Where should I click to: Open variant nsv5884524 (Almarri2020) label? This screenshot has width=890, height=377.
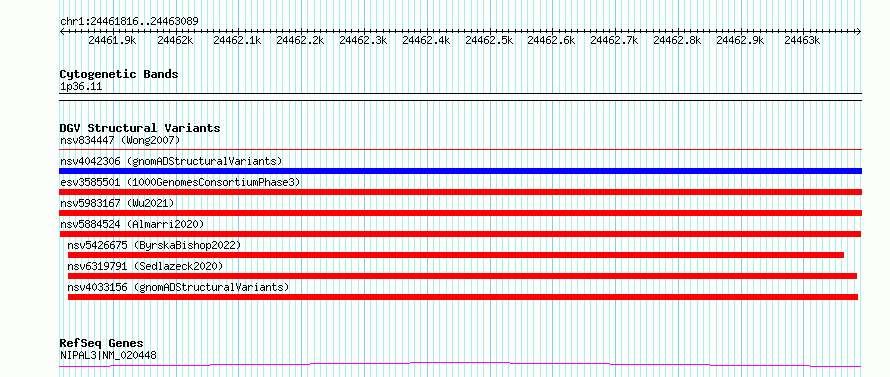[132, 224]
